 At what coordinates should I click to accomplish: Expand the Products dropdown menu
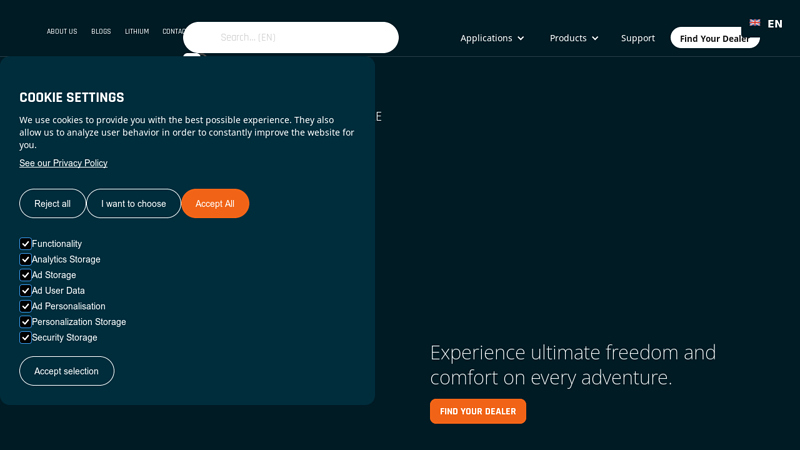coord(574,38)
